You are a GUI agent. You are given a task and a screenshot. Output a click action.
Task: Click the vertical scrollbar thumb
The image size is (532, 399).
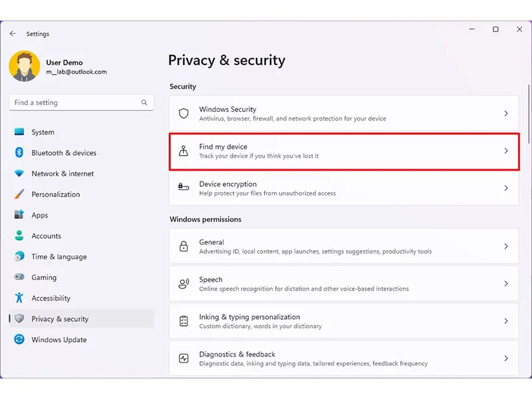click(x=529, y=114)
